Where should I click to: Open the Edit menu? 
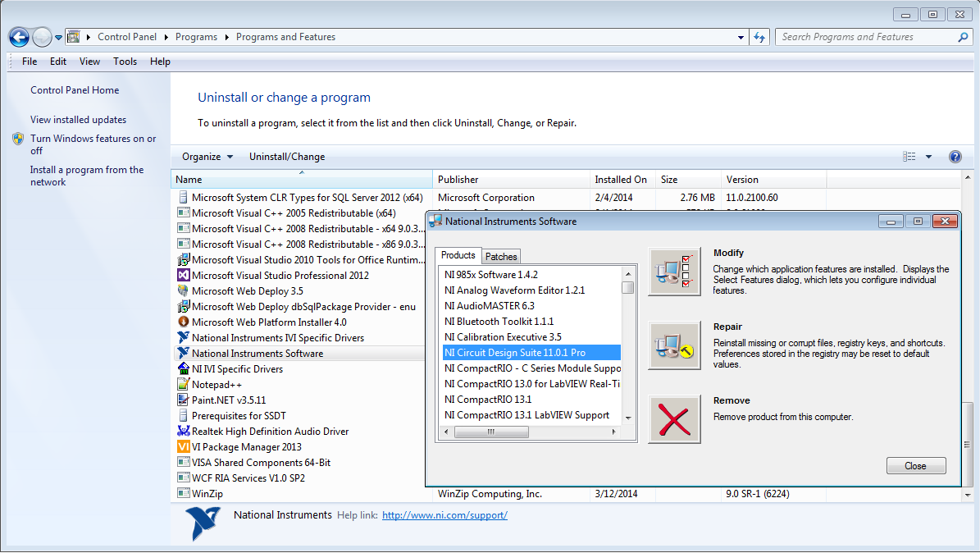pyautogui.click(x=58, y=62)
